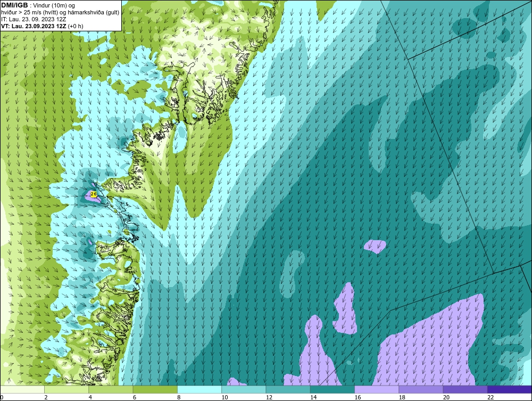The image size is (532, 401).
Task: Click the '(+0 h)' forecast offset text
Action: pos(76,26)
